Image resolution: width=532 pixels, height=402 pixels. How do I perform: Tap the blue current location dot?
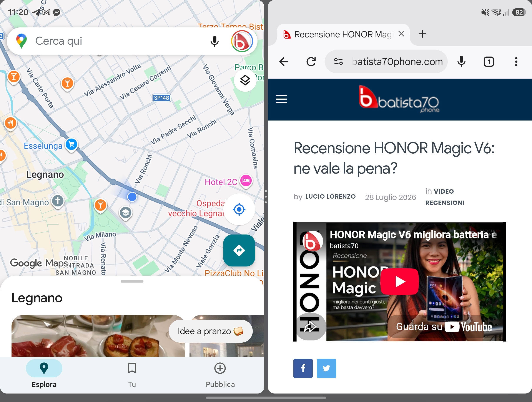132,197
